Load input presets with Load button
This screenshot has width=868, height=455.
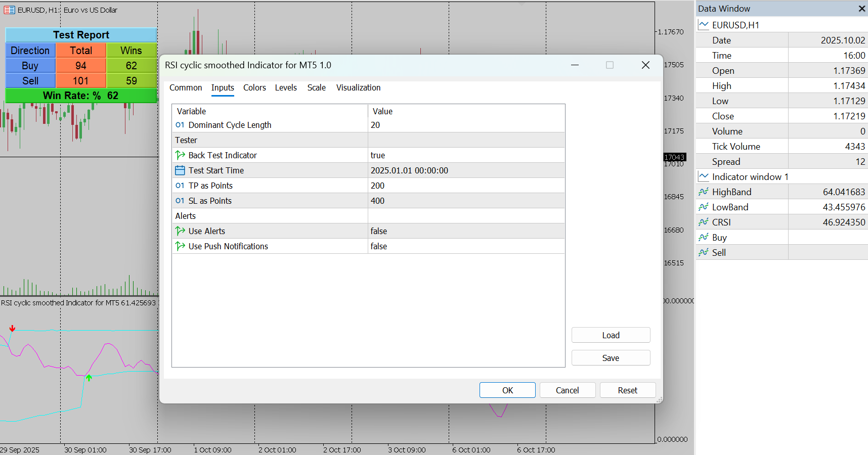click(x=611, y=335)
